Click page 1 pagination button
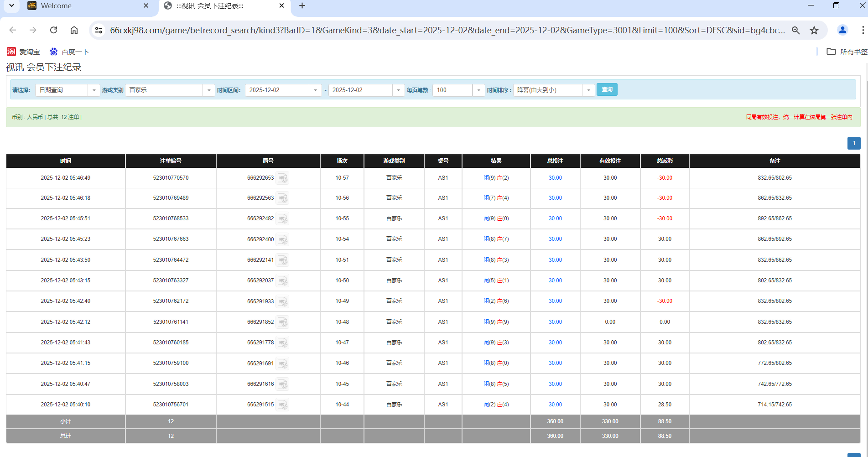Image resolution: width=868 pixels, height=457 pixels. [x=854, y=143]
